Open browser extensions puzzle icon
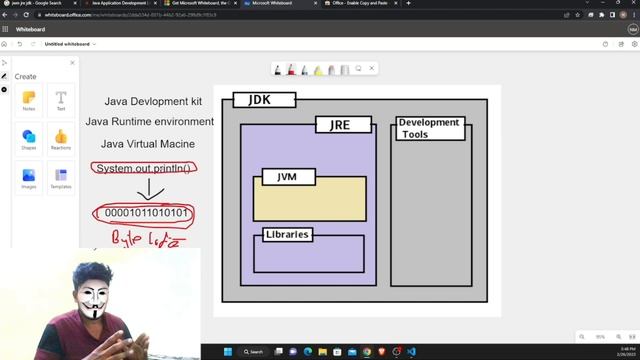 602,15
